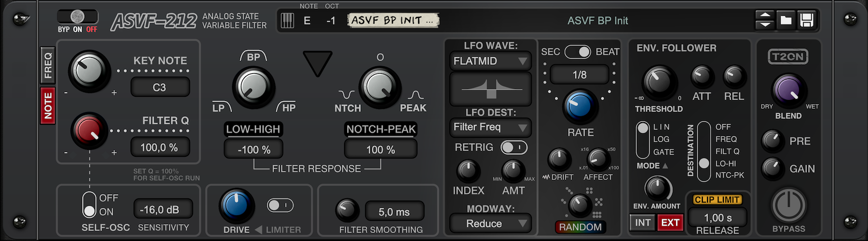Select the EXT envelope source button
This screenshot has height=241, width=868.
[x=670, y=223]
